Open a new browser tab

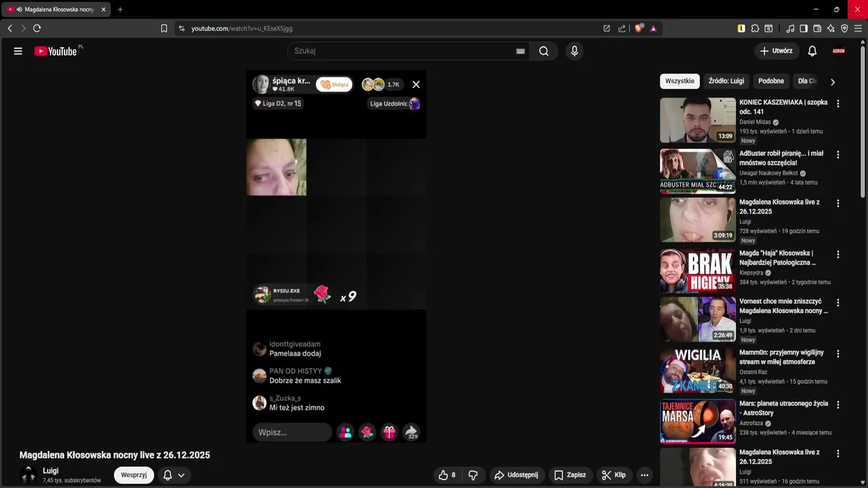pos(120,9)
